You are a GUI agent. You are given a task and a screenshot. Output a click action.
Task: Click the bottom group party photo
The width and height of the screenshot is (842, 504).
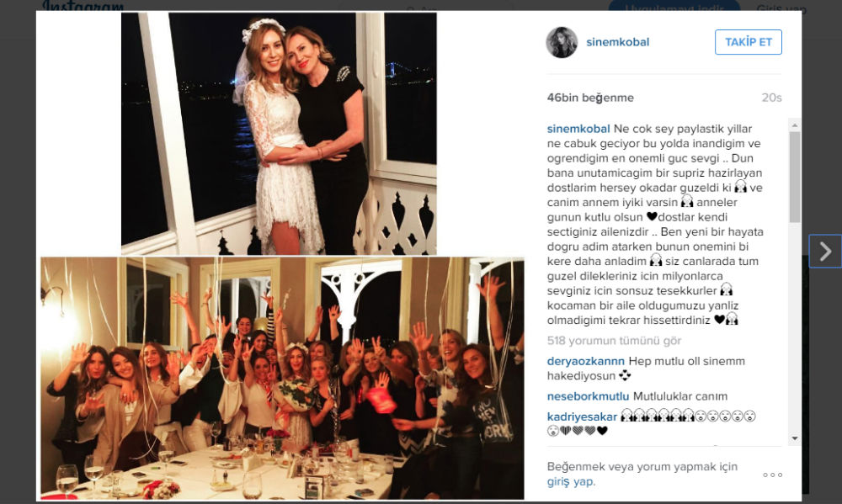point(282,379)
